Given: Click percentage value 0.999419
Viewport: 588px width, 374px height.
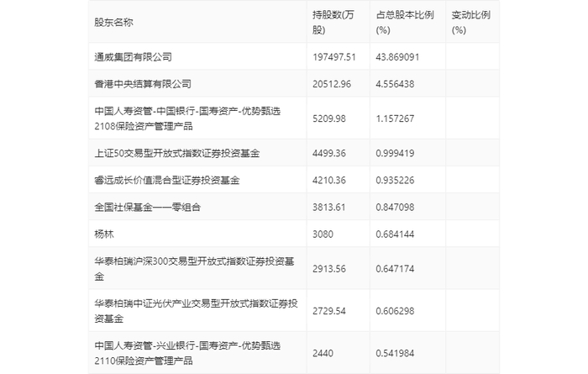Looking at the screenshot, I should 396,153.
